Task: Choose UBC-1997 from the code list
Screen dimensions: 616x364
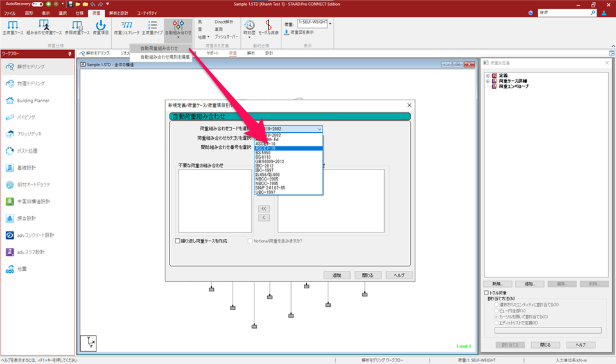Action: tap(289, 193)
